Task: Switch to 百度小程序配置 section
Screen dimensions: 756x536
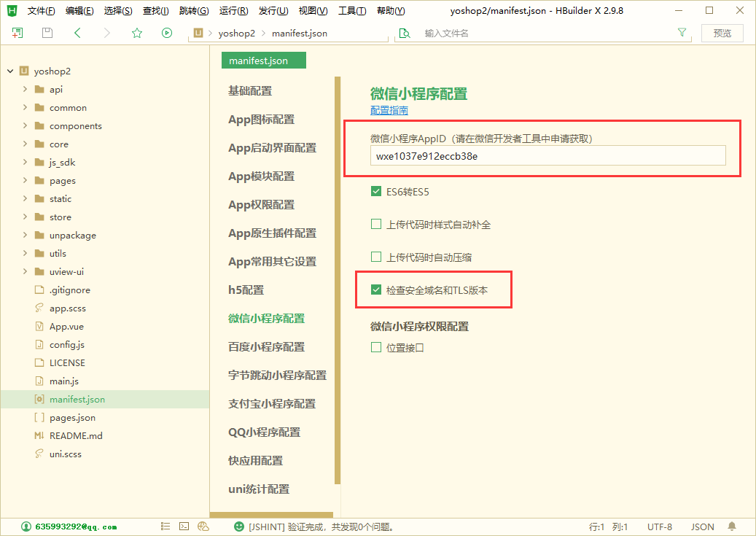Action: tap(267, 347)
